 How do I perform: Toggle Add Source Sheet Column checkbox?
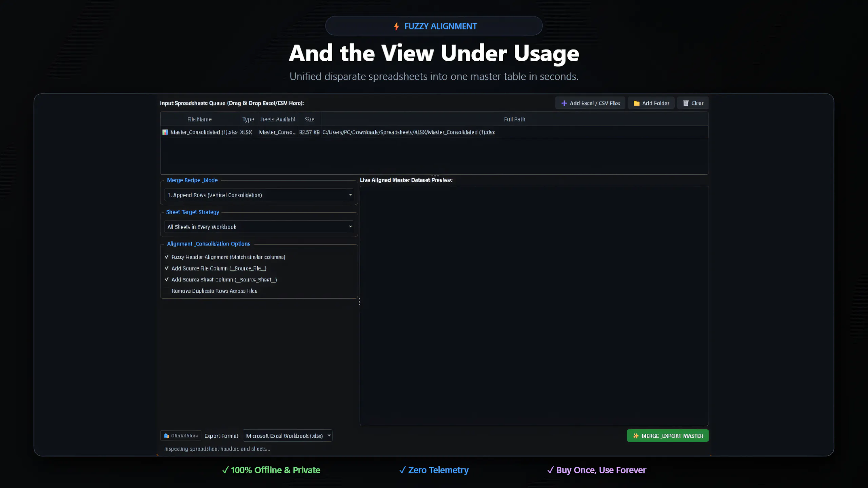click(167, 280)
